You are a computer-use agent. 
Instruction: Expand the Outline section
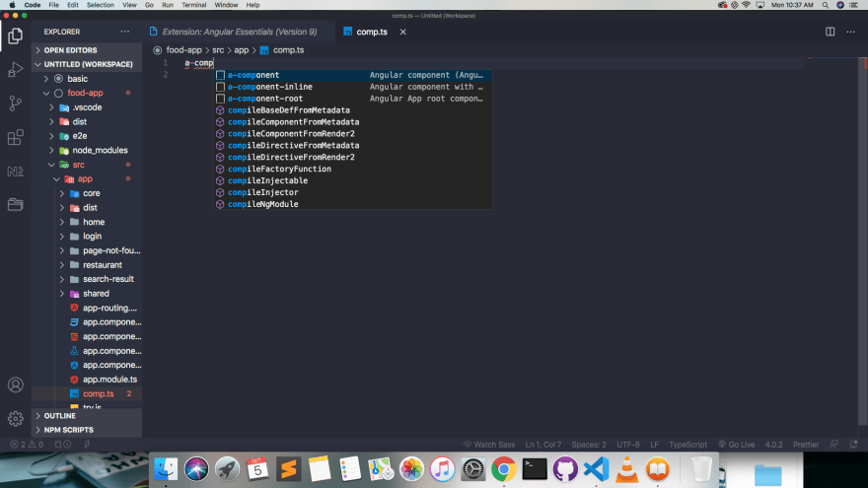click(x=87, y=415)
